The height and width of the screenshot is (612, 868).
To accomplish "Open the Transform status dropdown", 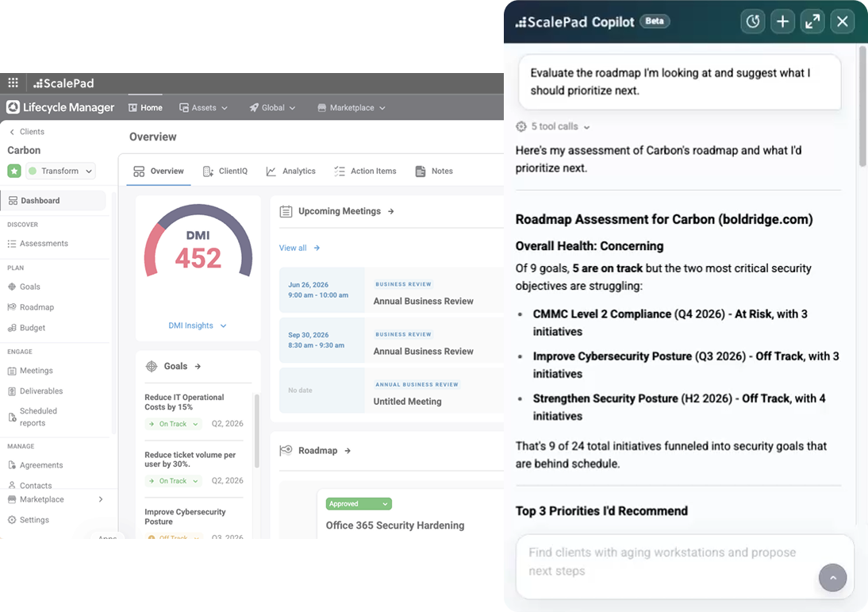I will pos(61,171).
